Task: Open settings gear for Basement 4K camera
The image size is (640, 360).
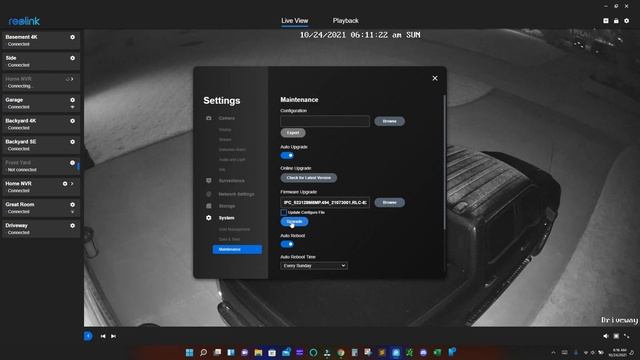Action: [72, 37]
